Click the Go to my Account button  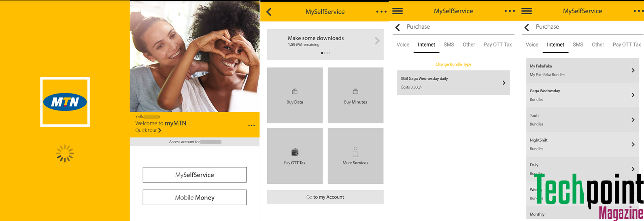[x=325, y=197]
